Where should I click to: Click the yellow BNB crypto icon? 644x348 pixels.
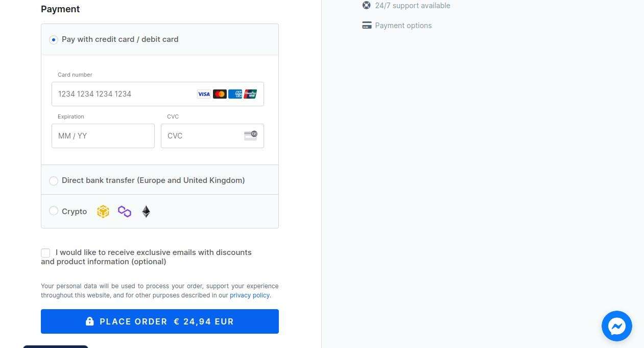click(103, 212)
